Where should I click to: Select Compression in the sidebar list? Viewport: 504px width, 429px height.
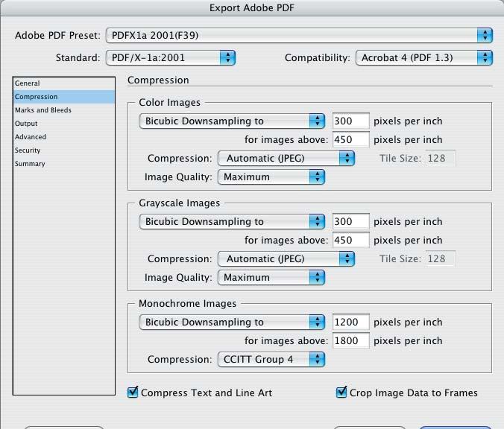click(x=64, y=97)
